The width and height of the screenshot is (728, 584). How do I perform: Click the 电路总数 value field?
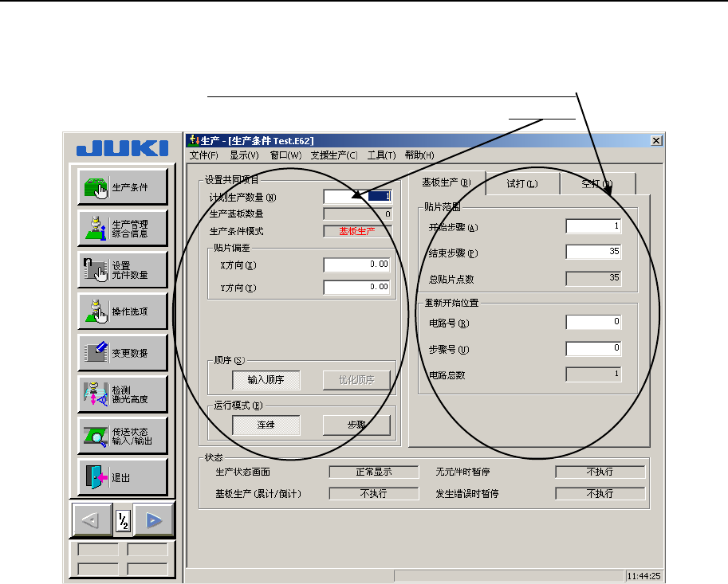pyautogui.click(x=593, y=374)
